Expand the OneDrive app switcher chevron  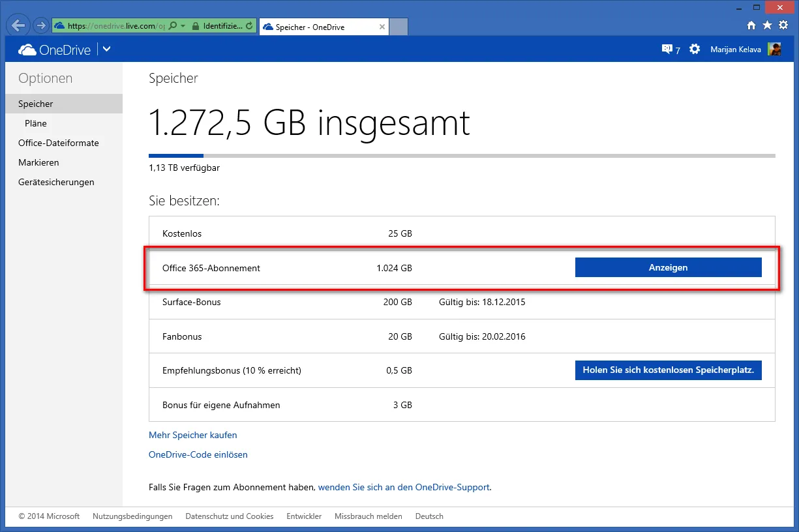tap(107, 49)
